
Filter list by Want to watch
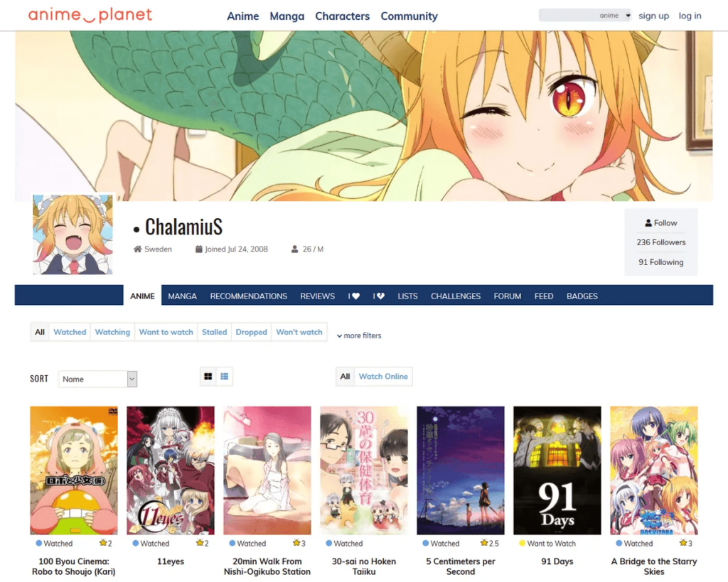166,332
